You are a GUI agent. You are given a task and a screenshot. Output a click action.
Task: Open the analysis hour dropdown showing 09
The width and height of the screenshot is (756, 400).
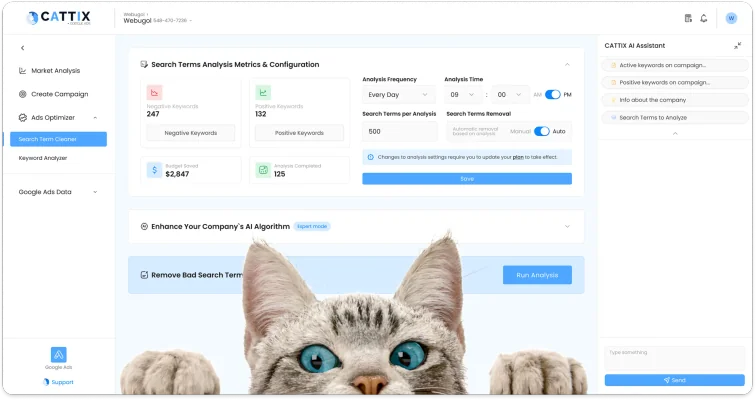(x=462, y=94)
